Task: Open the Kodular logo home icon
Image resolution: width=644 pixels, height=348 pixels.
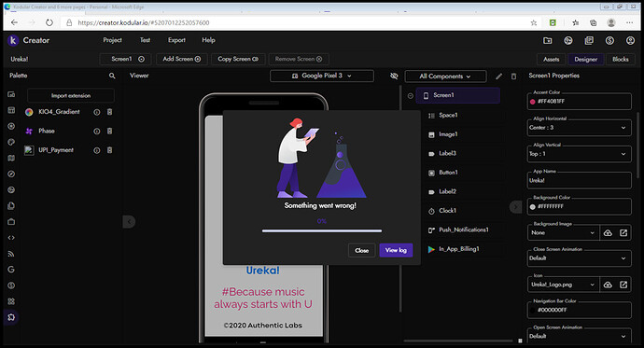Action: coord(13,40)
